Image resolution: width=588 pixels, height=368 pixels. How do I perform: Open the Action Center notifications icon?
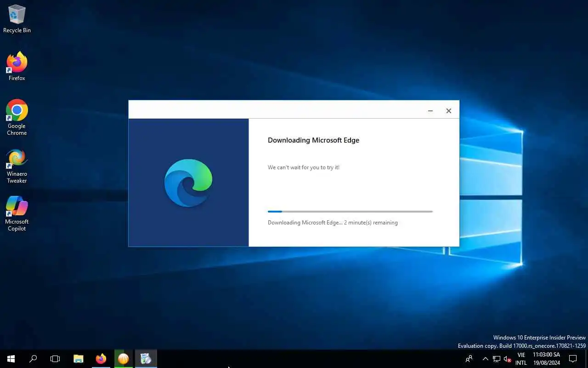point(573,359)
